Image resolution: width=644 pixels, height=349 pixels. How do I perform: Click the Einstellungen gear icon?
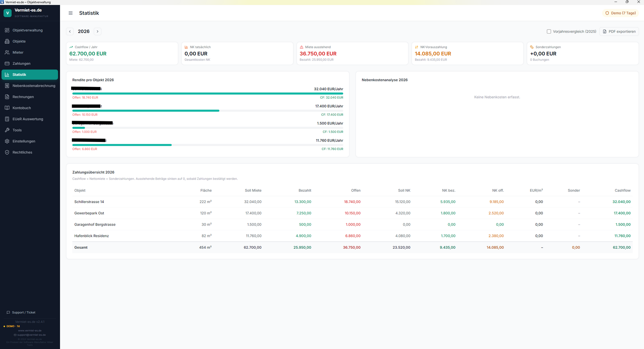tap(7, 141)
